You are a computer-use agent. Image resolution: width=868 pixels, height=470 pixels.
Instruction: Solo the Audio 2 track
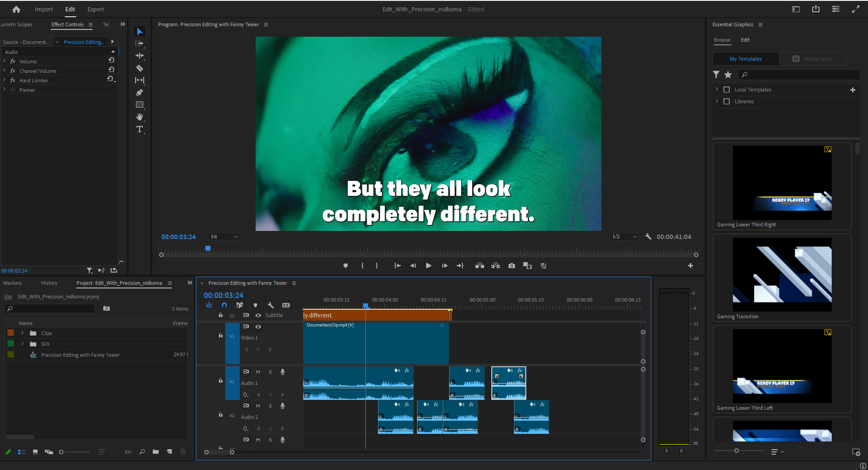(x=271, y=406)
